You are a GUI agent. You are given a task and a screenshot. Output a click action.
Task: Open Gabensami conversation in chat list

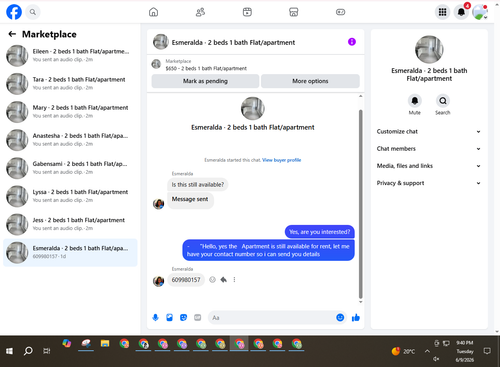pos(70,168)
